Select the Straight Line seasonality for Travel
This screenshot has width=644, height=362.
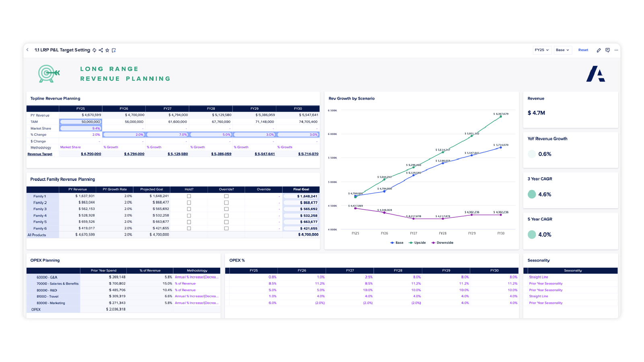[539, 296]
